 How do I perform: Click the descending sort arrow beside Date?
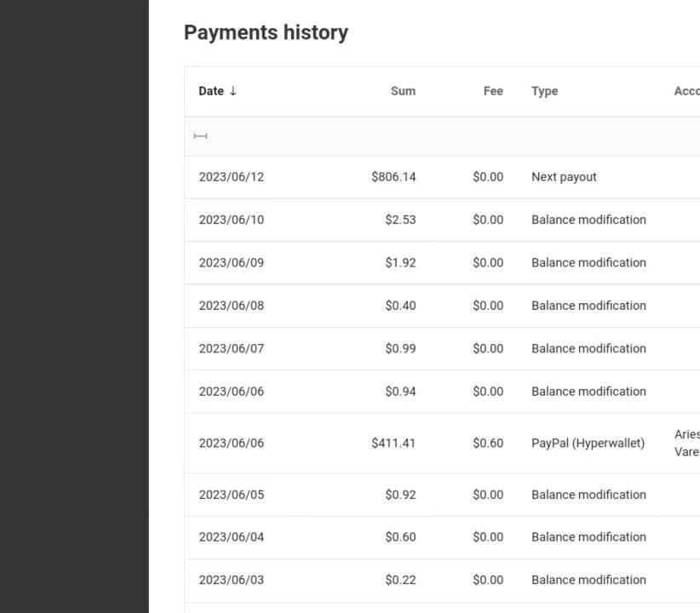232,91
